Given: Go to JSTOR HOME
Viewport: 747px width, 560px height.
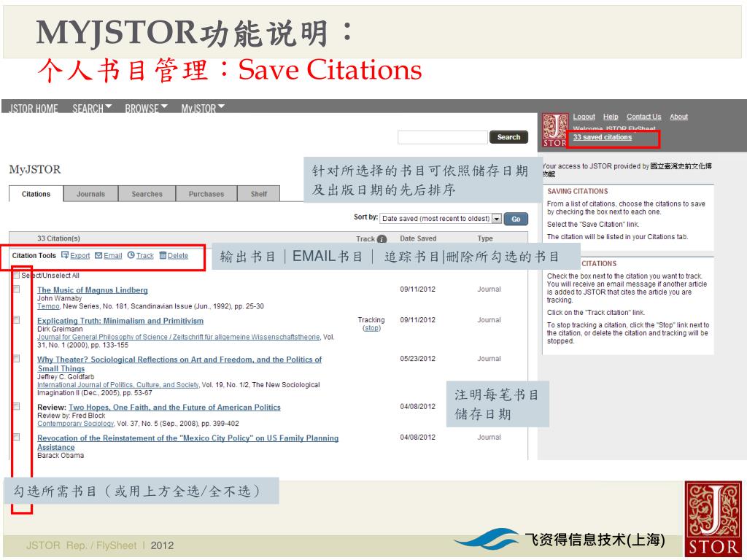Looking at the screenshot, I should click(34, 109).
